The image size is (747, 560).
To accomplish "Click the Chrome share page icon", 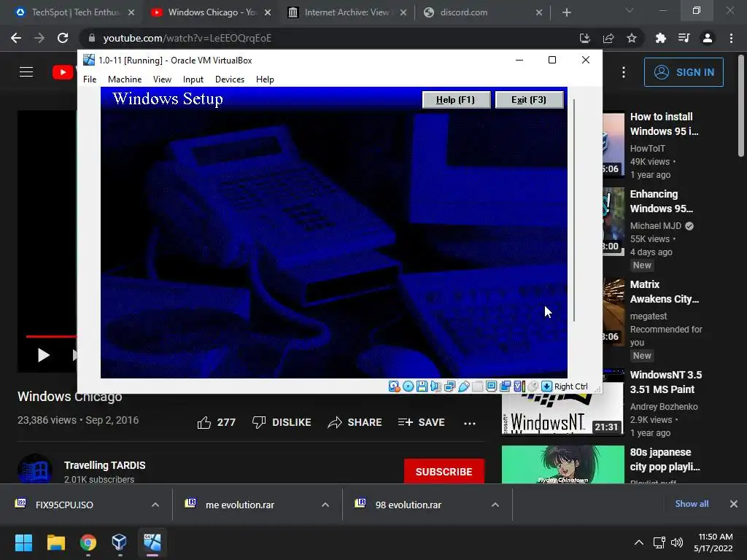I will 608,38.
